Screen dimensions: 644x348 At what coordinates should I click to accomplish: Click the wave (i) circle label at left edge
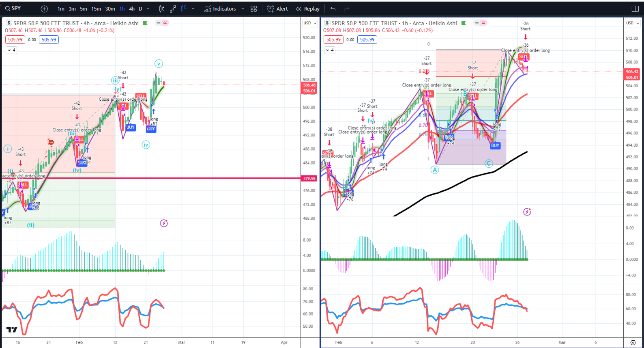coord(8,149)
